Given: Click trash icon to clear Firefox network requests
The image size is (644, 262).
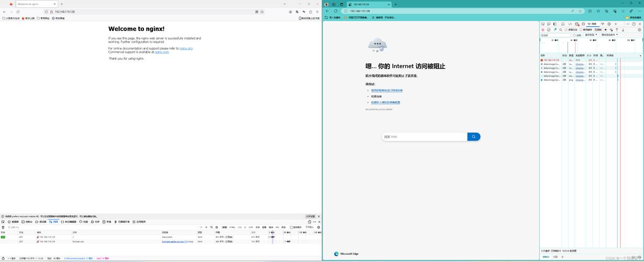Looking at the screenshot, I should (x=3, y=227).
